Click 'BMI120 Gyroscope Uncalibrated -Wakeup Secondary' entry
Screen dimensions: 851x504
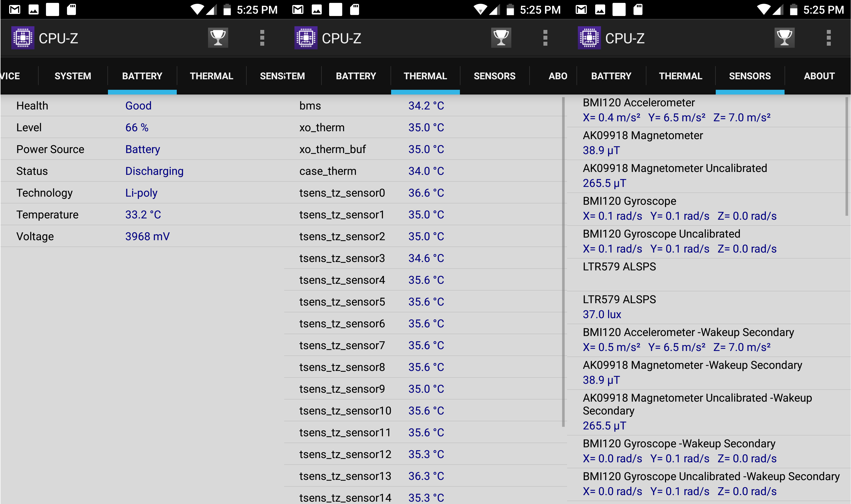pos(709,484)
